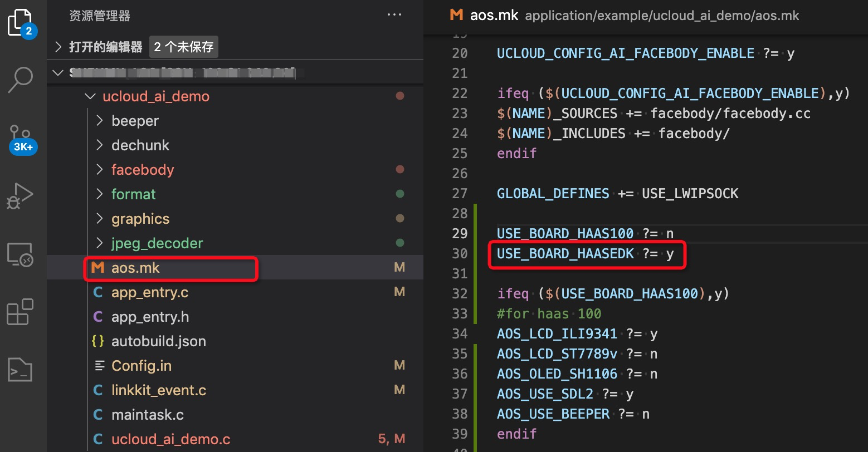The image size is (868, 452).
Task: Click the 2 个未保存 badge
Action: 184,47
